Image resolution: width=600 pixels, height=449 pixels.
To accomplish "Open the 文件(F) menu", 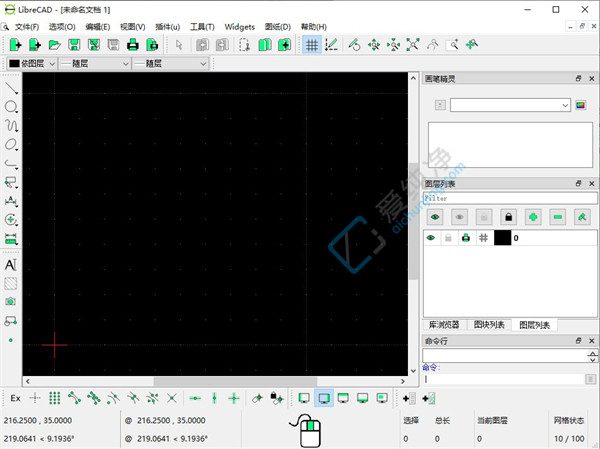I will click(x=27, y=27).
